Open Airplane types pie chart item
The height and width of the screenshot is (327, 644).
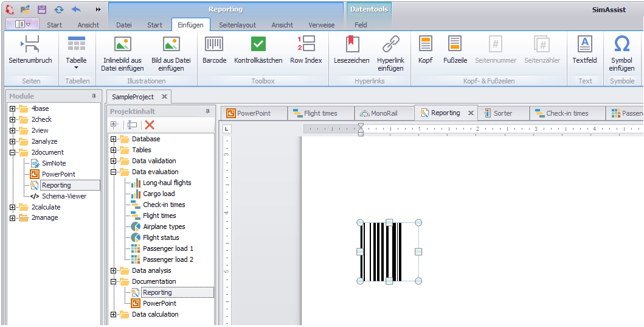(164, 227)
